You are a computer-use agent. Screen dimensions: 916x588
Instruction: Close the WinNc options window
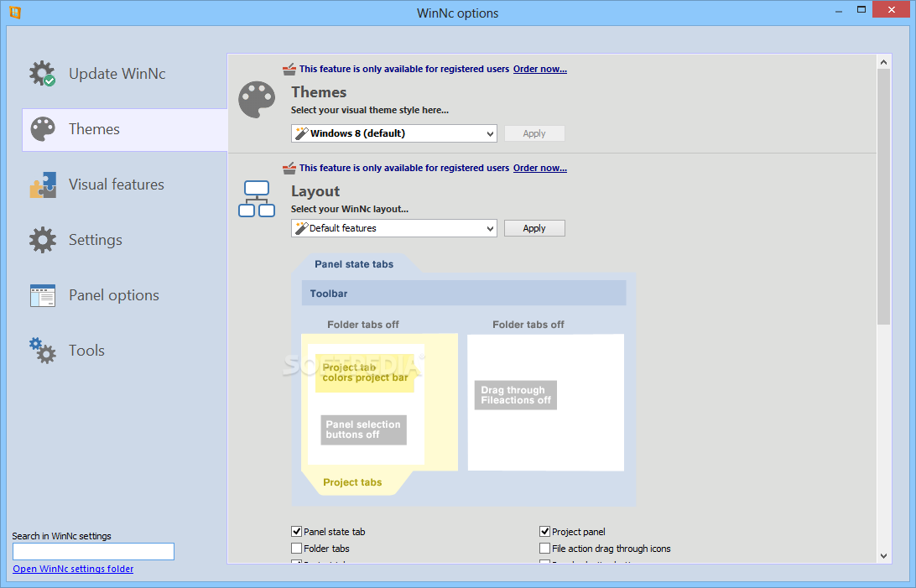[x=892, y=9]
